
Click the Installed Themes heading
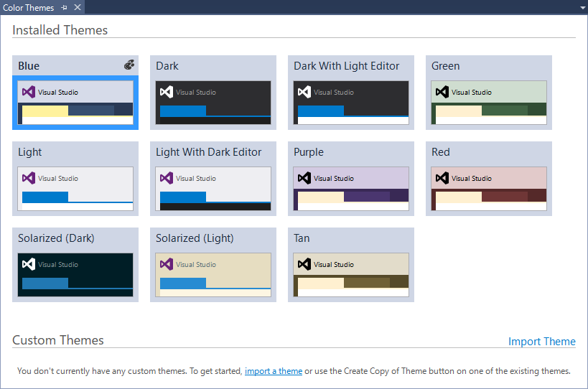(x=60, y=30)
